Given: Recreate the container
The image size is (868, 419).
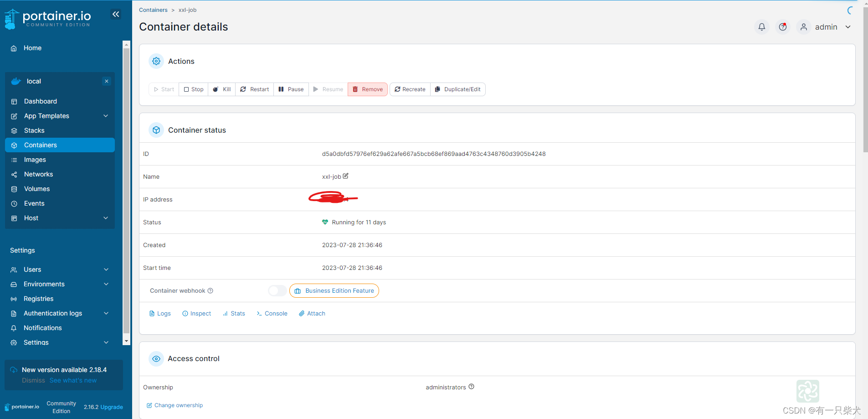Looking at the screenshot, I should (410, 89).
